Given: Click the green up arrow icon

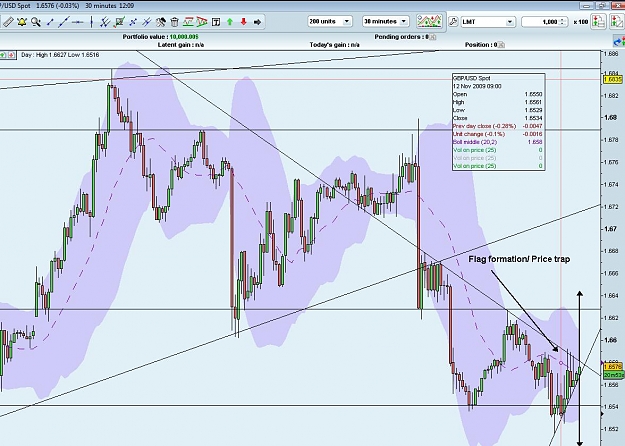Looking at the screenshot, I should (x=230, y=22).
